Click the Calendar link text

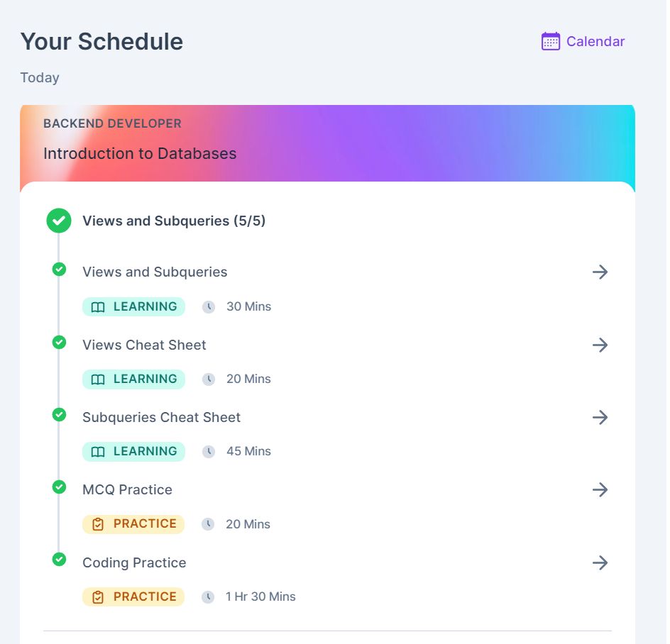[595, 41]
